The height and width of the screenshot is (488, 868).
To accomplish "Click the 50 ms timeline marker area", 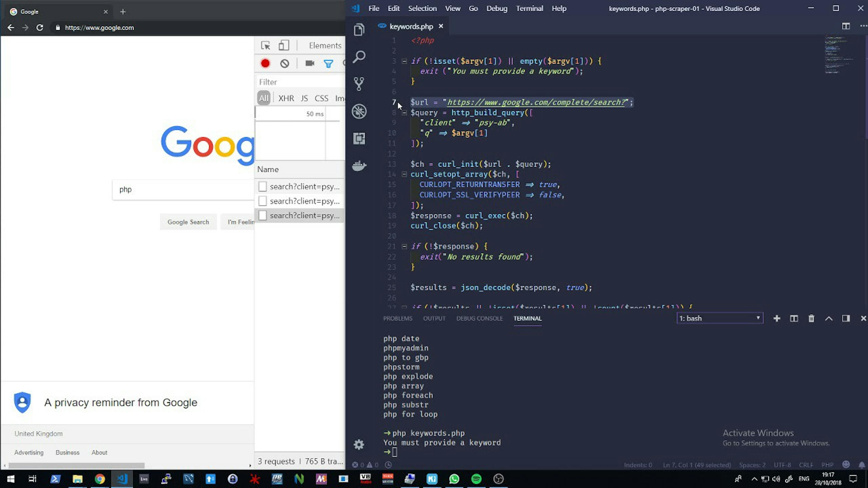I will point(315,113).
